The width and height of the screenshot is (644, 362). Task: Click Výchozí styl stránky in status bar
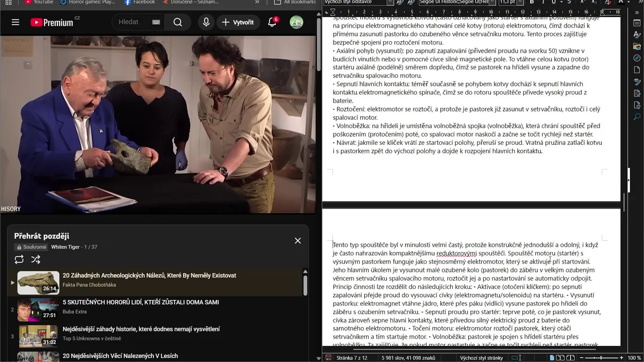click(481, 358)
